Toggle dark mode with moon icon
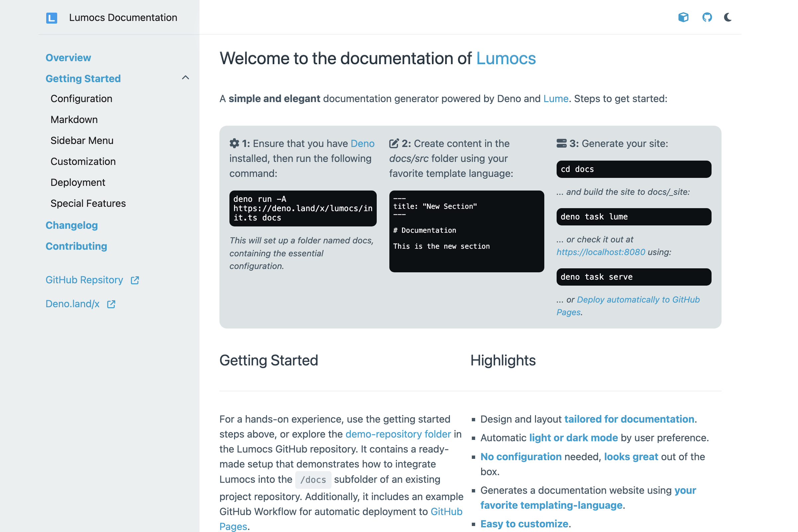798x532 pixels. pos(728,17)
